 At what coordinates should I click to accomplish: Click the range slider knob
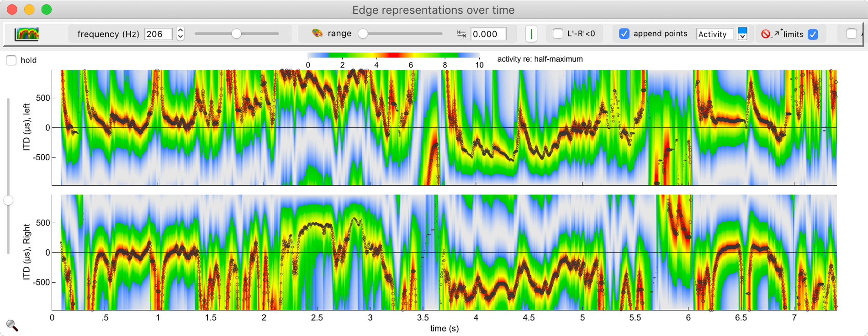pos(363,34)
